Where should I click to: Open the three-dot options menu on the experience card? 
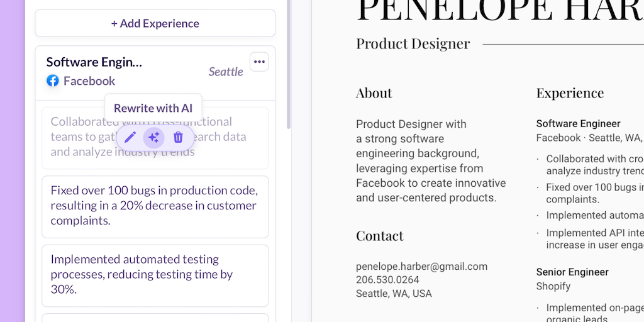(260, 62)
